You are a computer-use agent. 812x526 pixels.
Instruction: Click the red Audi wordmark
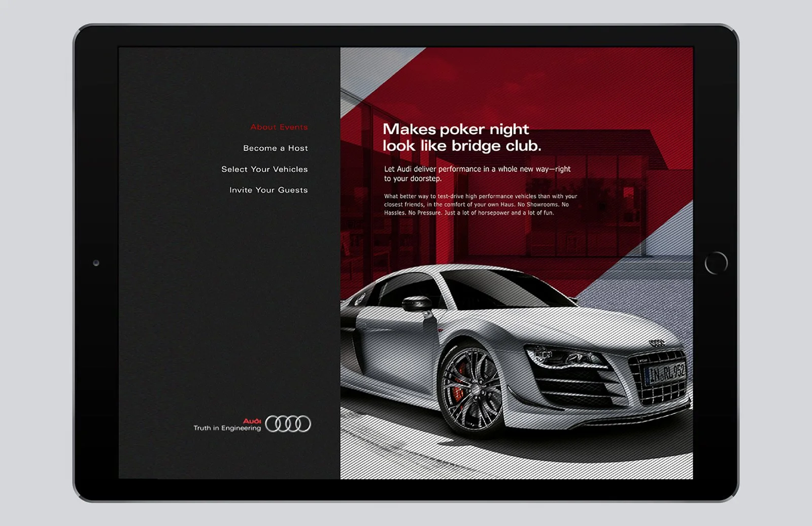click(252, 421)
